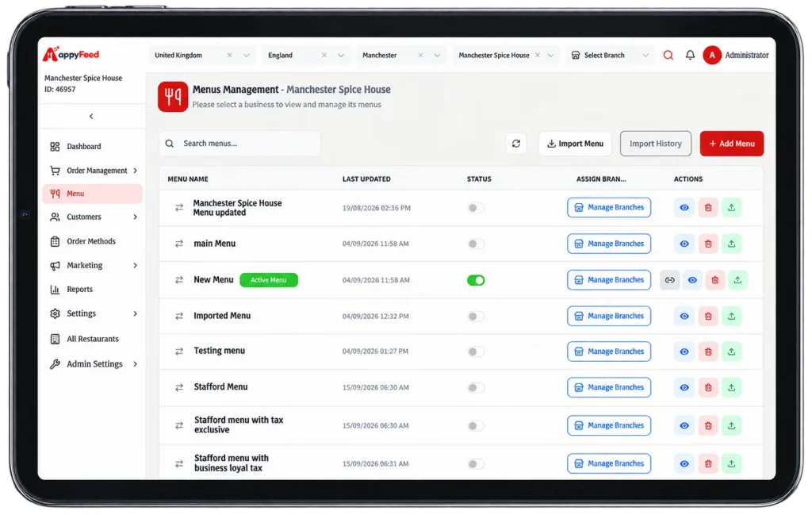Click the Active Menu badge on New Menu
Image resolution: width=812 pixels, height=515 pixels.
268,280
